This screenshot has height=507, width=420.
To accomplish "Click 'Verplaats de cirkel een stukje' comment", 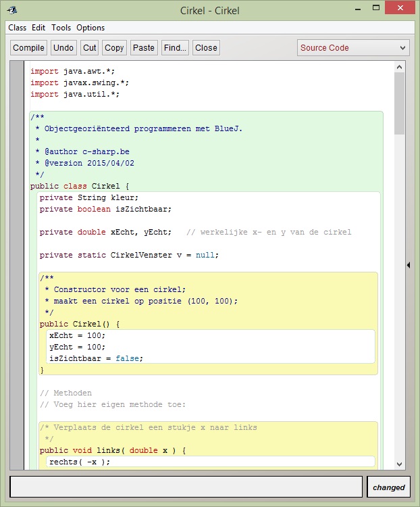I will pyautogui.click(x=149, y=427).
